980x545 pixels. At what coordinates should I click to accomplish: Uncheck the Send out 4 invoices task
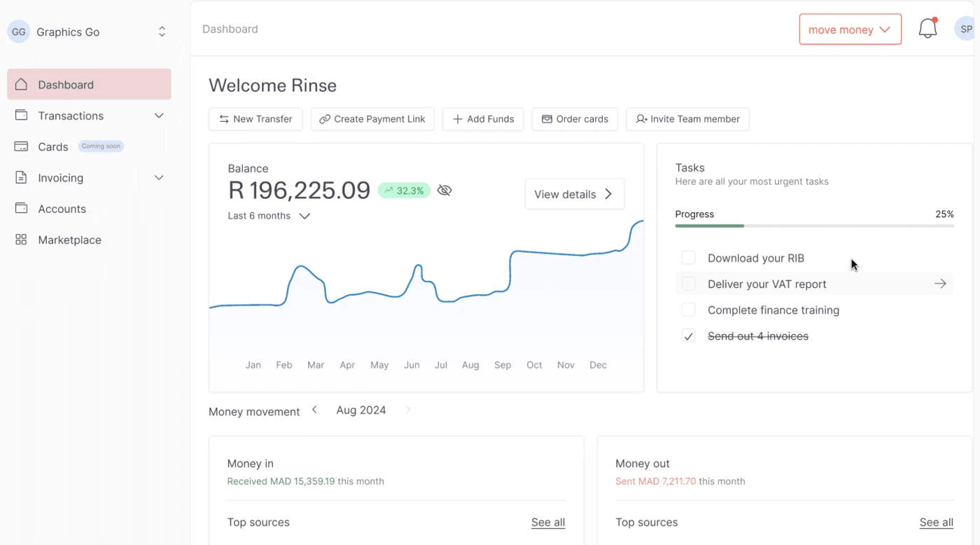[689, 336]
